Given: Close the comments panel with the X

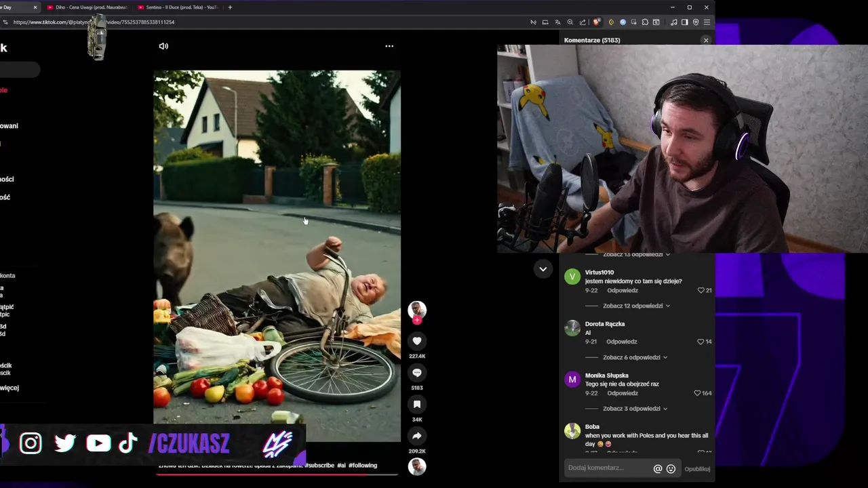Looking at the screenshot, I should pyautogui.click(x=706, y=40).
